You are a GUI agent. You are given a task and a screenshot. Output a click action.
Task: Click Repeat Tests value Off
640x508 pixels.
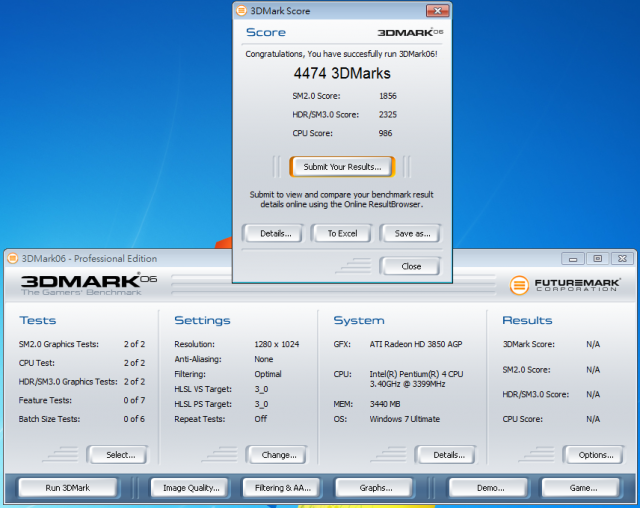point(260,419)
